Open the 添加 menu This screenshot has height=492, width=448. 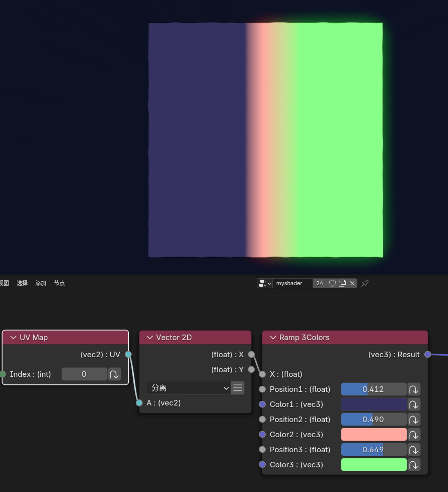[41, 283]
